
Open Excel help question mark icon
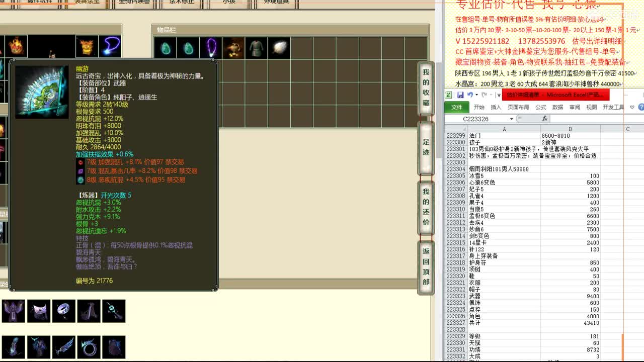(641, 107)
